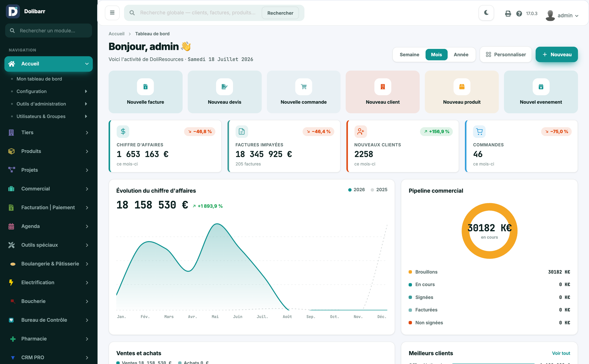Click the -46,8 % trend badge
Image resolution: width=589 pixels, height=364 pixels.
tap(200, 132)
